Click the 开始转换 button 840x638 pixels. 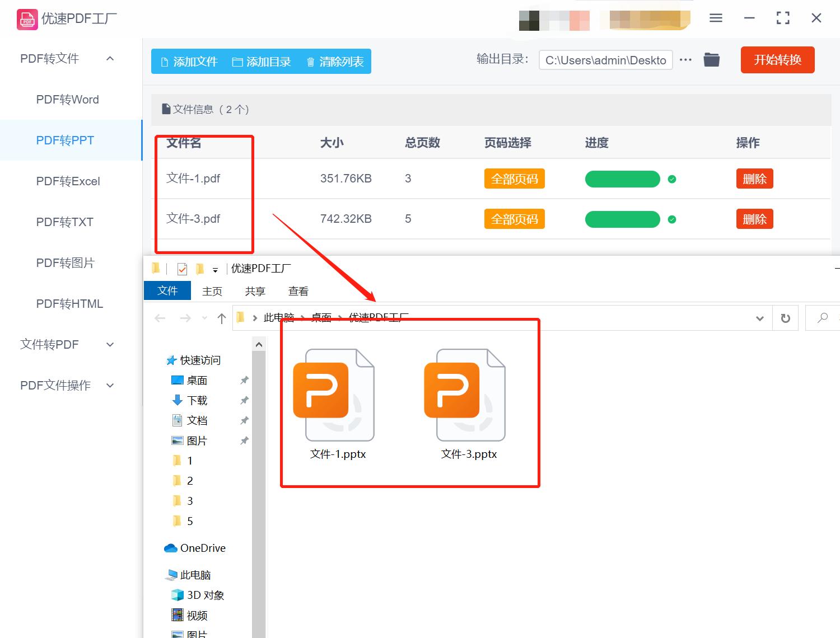click(777, 59)
